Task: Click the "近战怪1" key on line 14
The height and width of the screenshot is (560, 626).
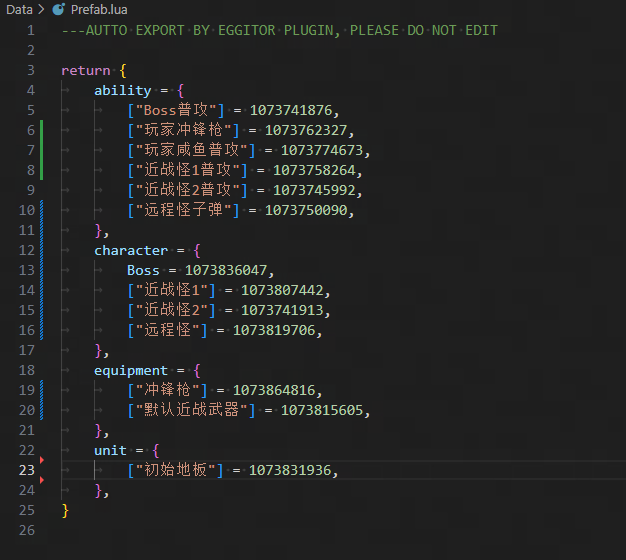Action: click(x=171, y=290)
